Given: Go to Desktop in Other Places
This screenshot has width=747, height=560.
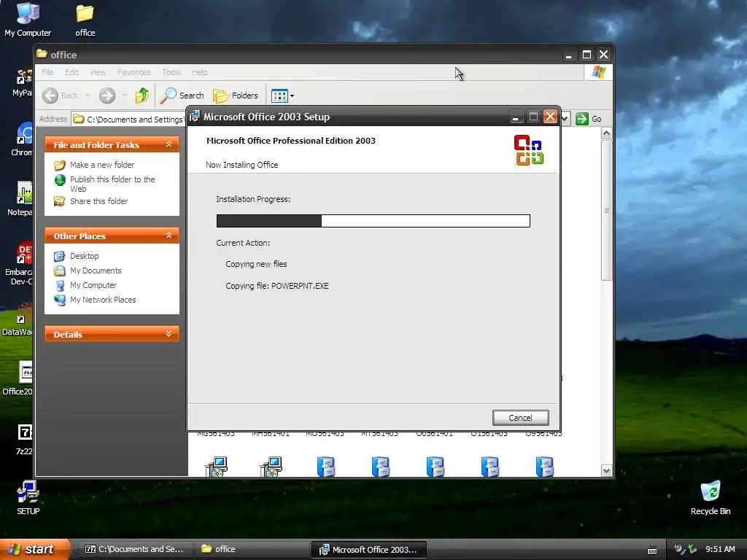Looking at the screenshot, I should [85, 256].
